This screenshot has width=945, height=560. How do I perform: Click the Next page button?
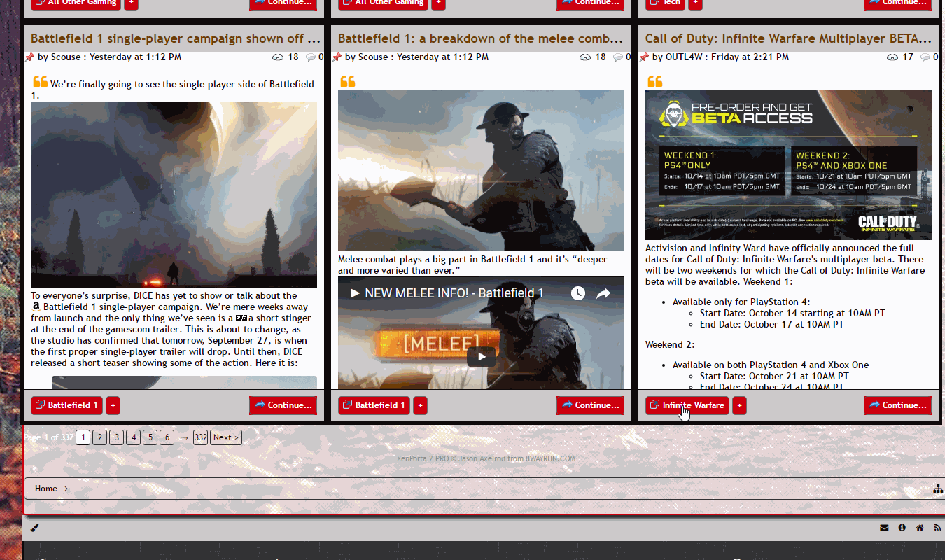(226, 437)
